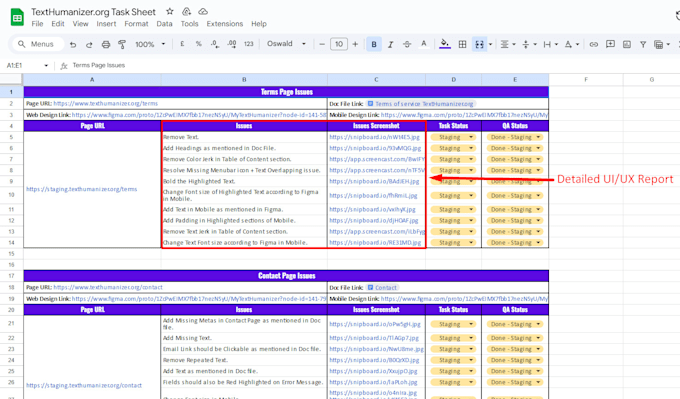The image size is (680, 399).
Task: Open the File menu
Action: (x=37, y=24)
